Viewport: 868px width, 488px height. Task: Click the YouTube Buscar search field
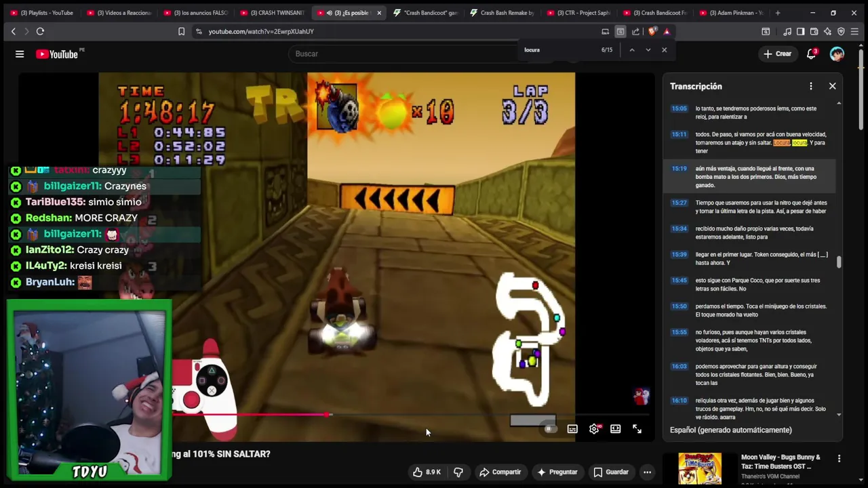tap(405, 54)
